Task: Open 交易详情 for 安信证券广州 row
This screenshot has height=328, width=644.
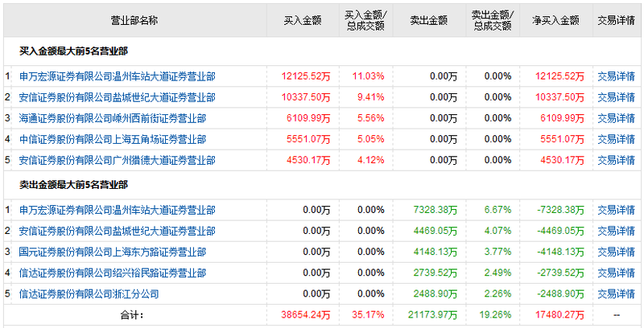Action: [616, 160]
